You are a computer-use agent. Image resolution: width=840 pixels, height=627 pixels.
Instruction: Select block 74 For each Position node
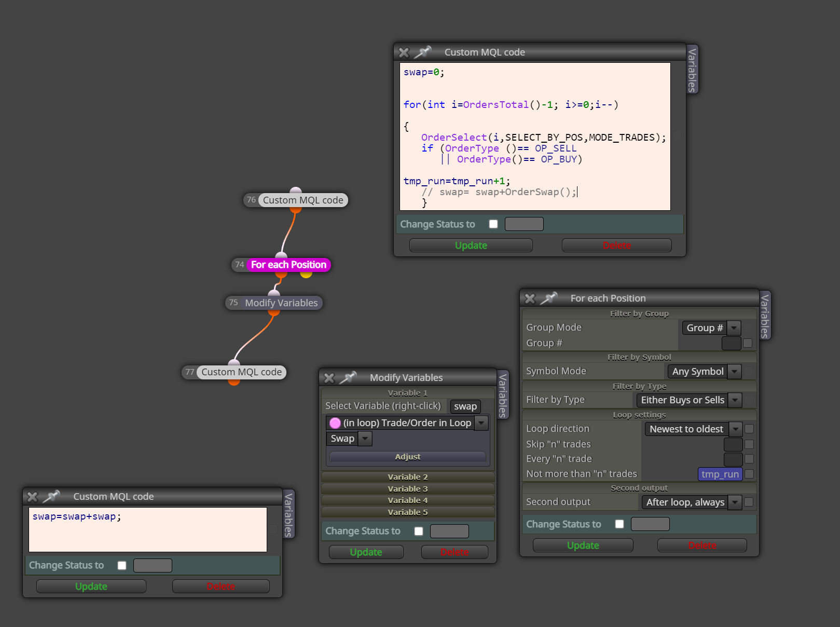281,265
